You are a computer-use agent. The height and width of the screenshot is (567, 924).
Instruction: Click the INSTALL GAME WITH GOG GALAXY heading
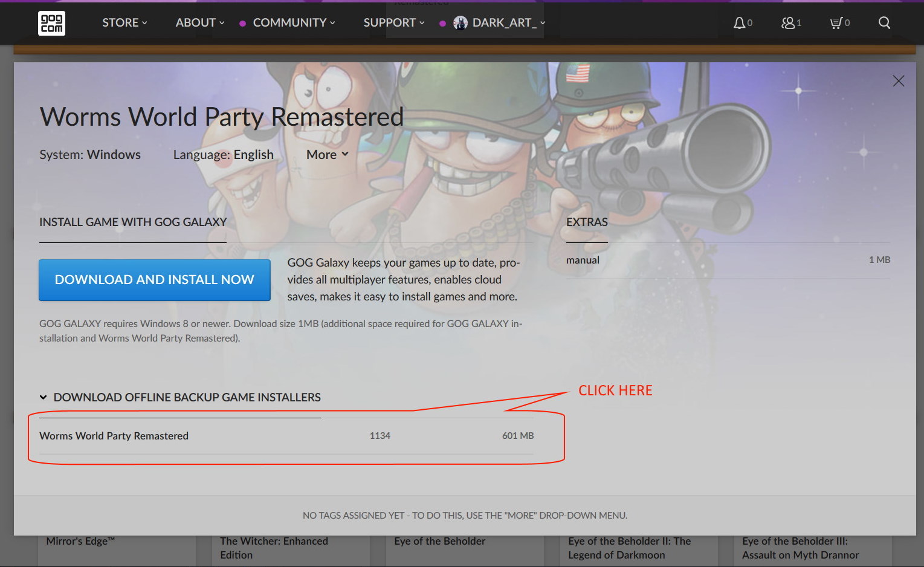point(133,222)
